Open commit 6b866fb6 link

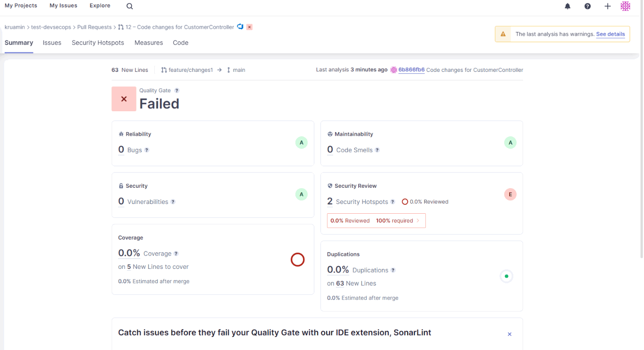pos(411,70)
